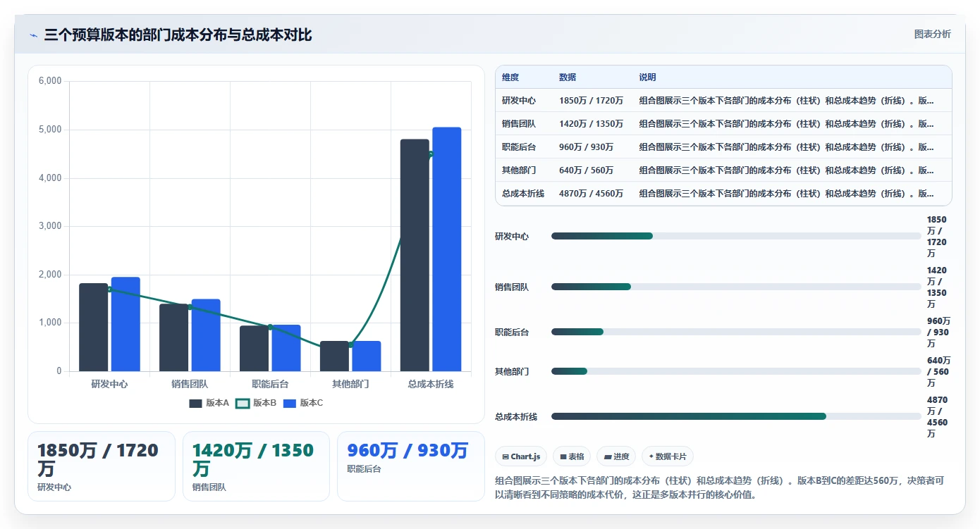Click the 销售团队 x-axis label on the chart
This screenshot has width=980, height=529.
190,384
